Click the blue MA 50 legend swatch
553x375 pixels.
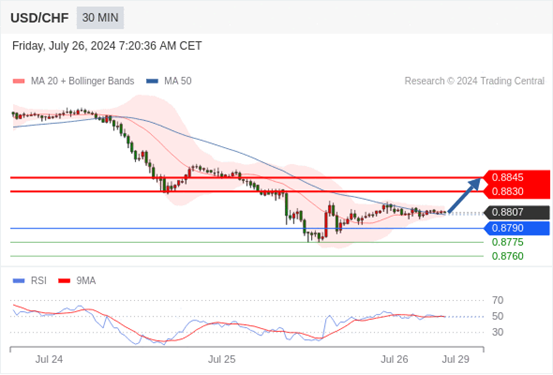(x=152, y=81)
